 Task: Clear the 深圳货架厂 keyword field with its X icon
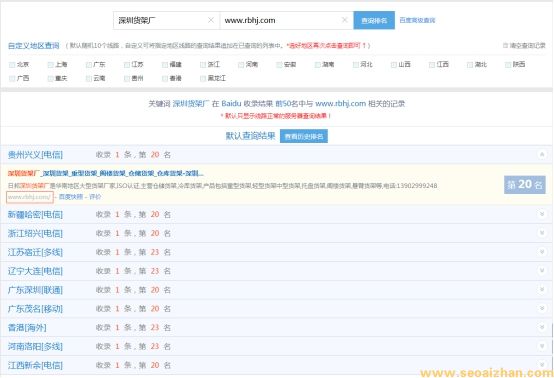point(211,20)
